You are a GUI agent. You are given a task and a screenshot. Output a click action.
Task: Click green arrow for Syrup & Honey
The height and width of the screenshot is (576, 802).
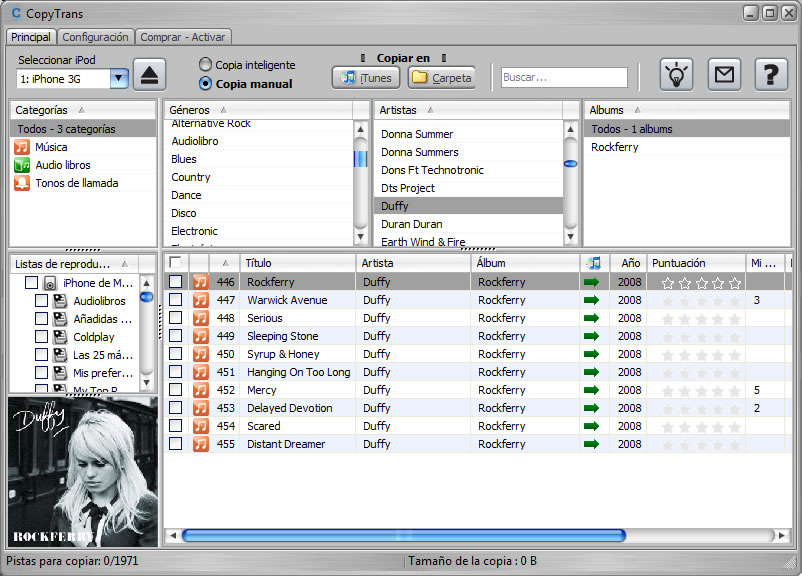point(591,354)
